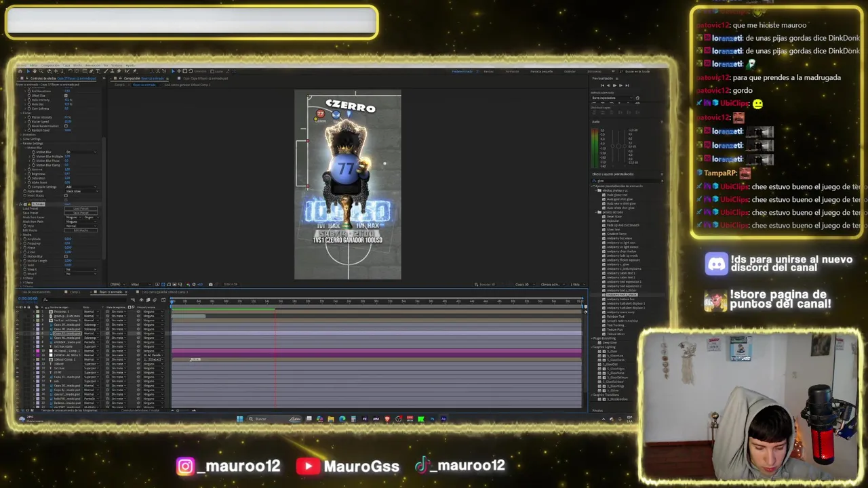Screen dimensions: 868x488
Task: Click the Save Preset button
Action: click(81, 213)
